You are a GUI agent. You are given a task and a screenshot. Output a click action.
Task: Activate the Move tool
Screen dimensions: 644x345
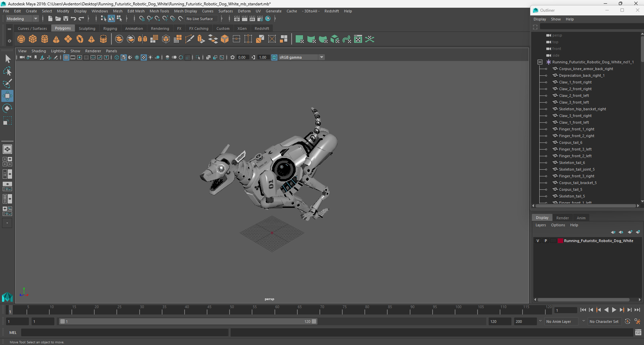(x=7, y=96)
